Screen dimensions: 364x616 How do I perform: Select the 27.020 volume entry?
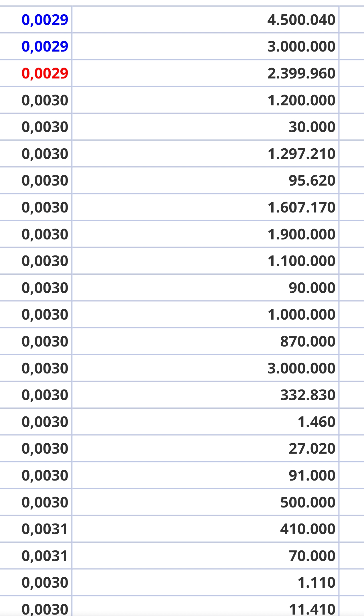(205, 448)
